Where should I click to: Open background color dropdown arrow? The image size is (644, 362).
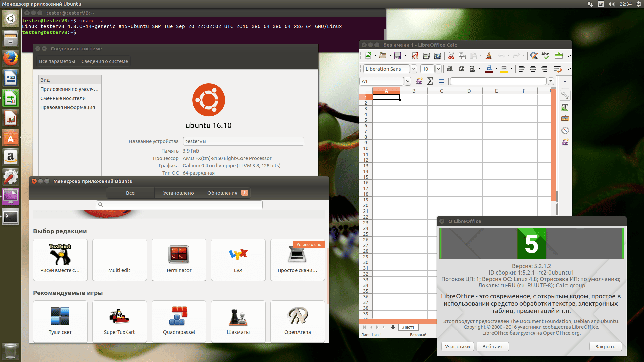[512, 69]
